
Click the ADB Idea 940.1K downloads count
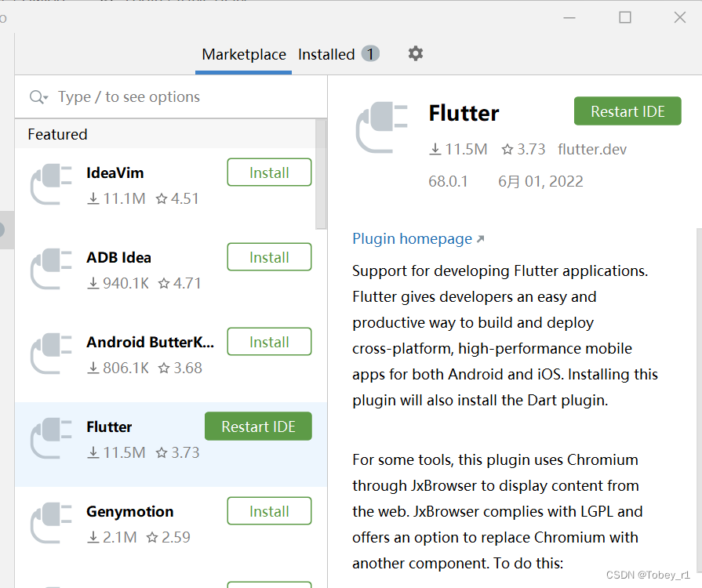[x=118, y=283]
